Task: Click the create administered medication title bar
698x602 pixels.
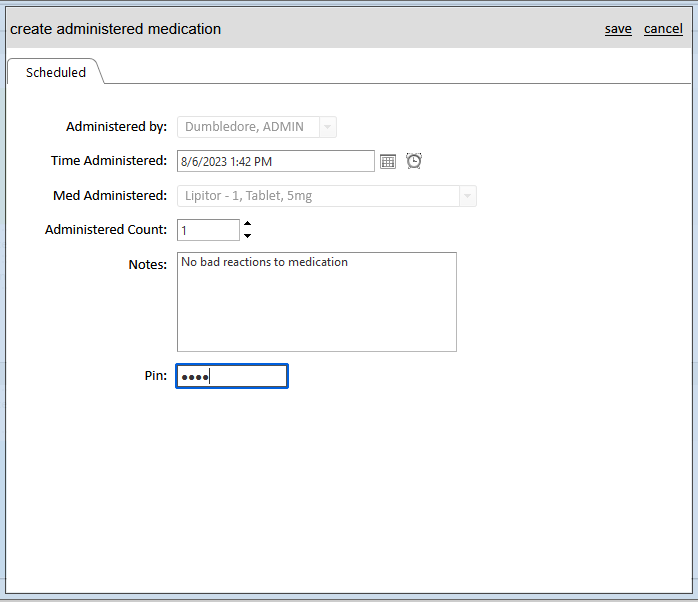Action: click(349, 29)
